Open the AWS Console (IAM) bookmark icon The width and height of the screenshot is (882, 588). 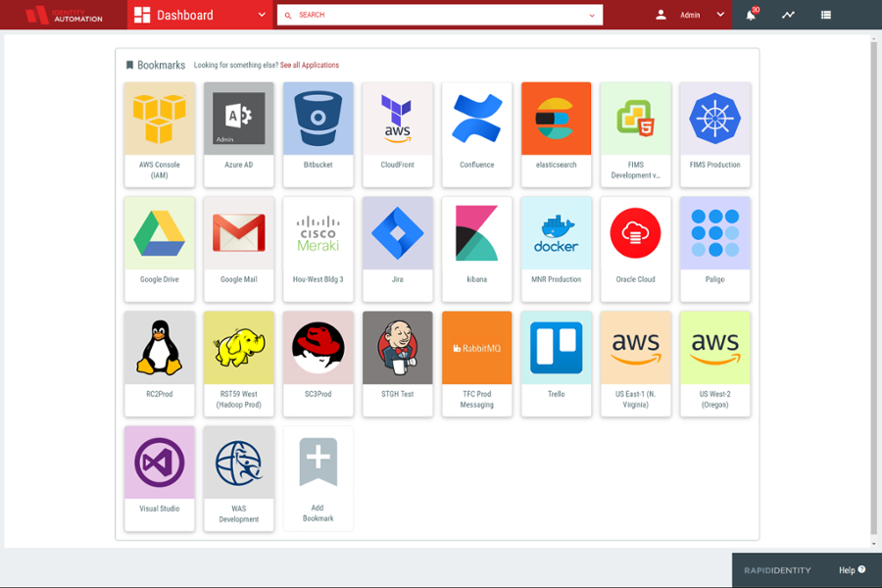click(x=159, y=119)
